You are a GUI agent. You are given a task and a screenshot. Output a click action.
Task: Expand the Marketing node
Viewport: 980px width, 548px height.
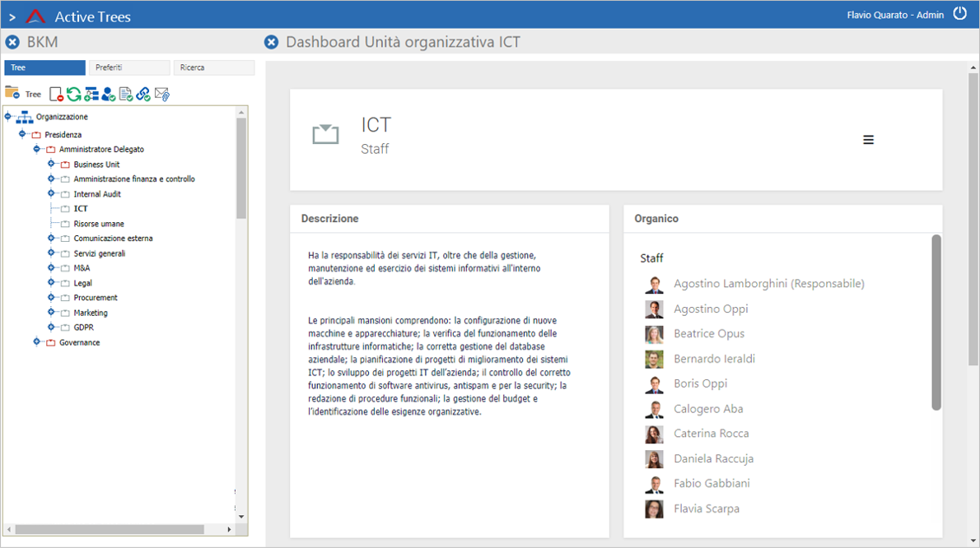[51, 312]
